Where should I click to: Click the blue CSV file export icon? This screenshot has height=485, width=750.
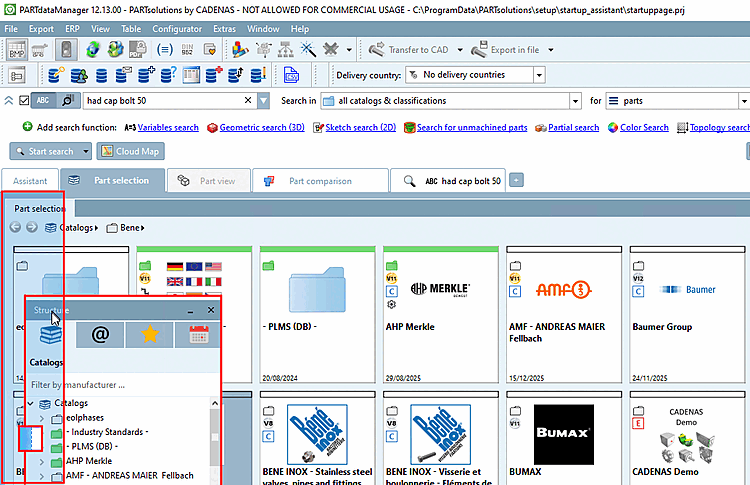(291, 75)
